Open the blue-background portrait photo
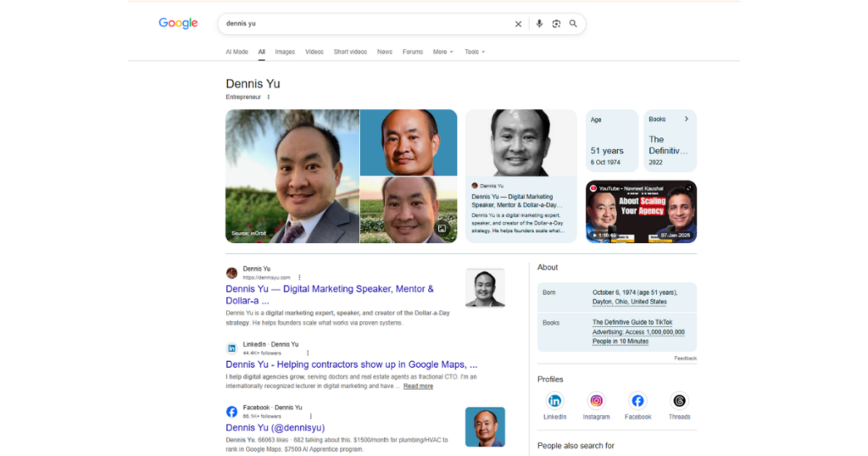The height and width of the screenshot is (456, 868). pos(409,142)
